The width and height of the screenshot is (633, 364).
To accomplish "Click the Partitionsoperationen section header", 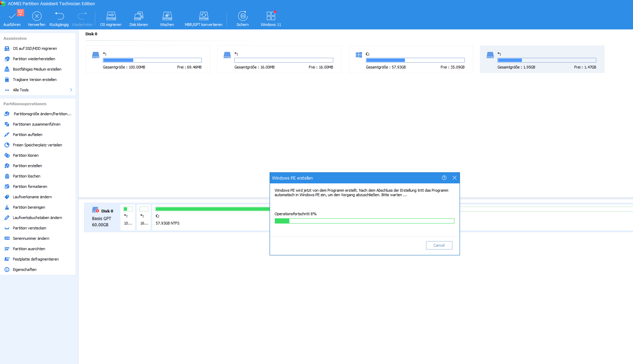I will point(25,104).
